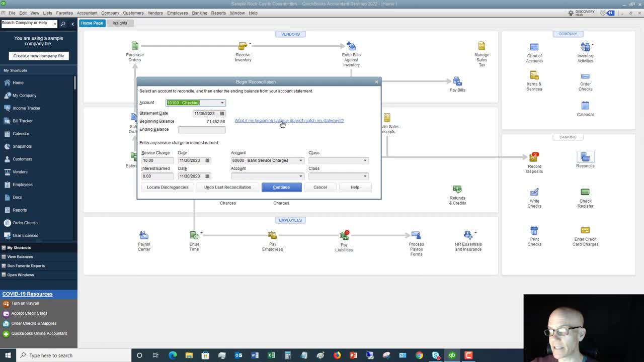Screen dimensions: 644x362
Task: Expand the Search Company or Help dropdown
Action: coord(54,24)
